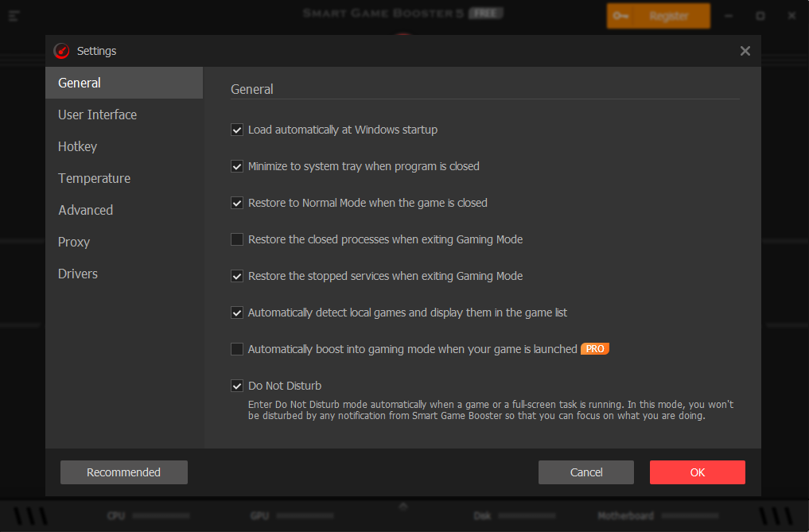Uncheck Load automatically at Windows startup
The image size is (809, 532).
(237, 130)
